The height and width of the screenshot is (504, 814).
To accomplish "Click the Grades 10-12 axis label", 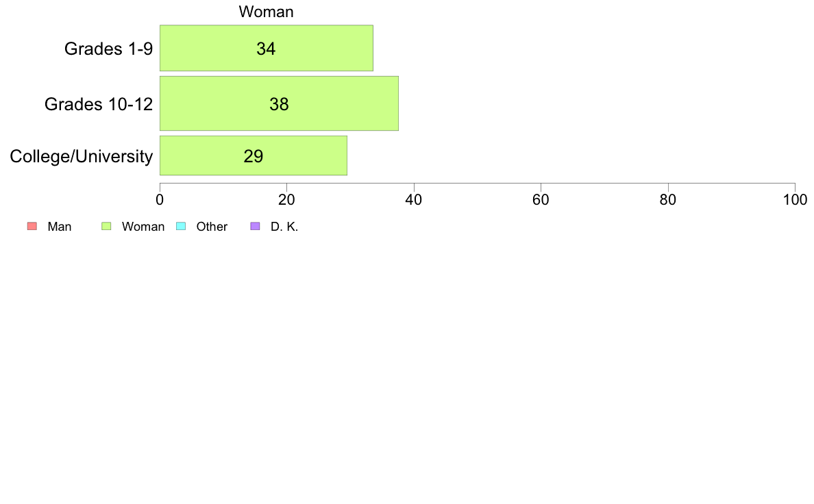I will point(99,104).
